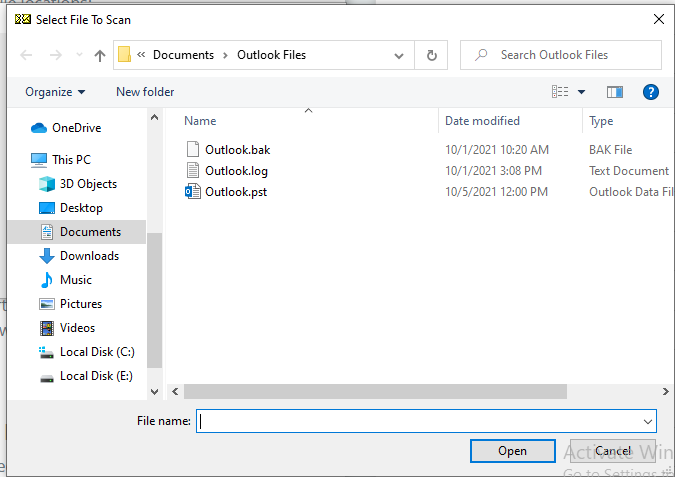The image size is (675, 477).
Task: Click the Outlook.bak blank file icon
Action: (193, 149)
